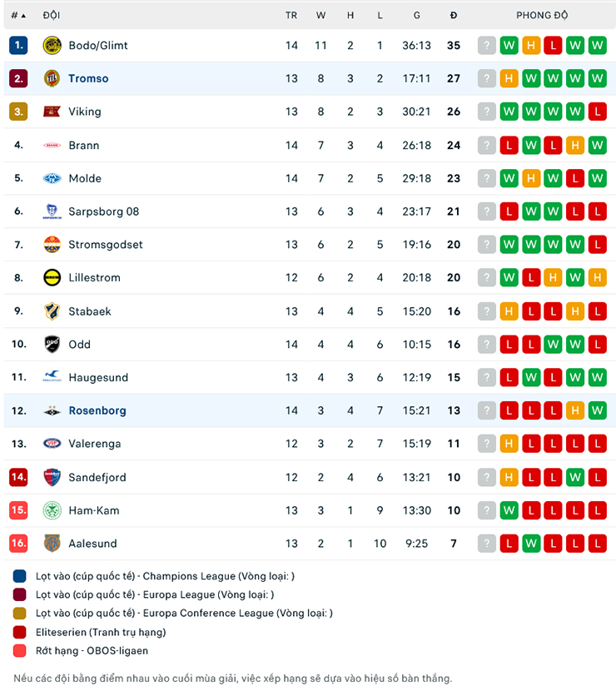Toggle the hidden result badge for Aalesund
Viewport: 616px width, 691px height.
486,544
